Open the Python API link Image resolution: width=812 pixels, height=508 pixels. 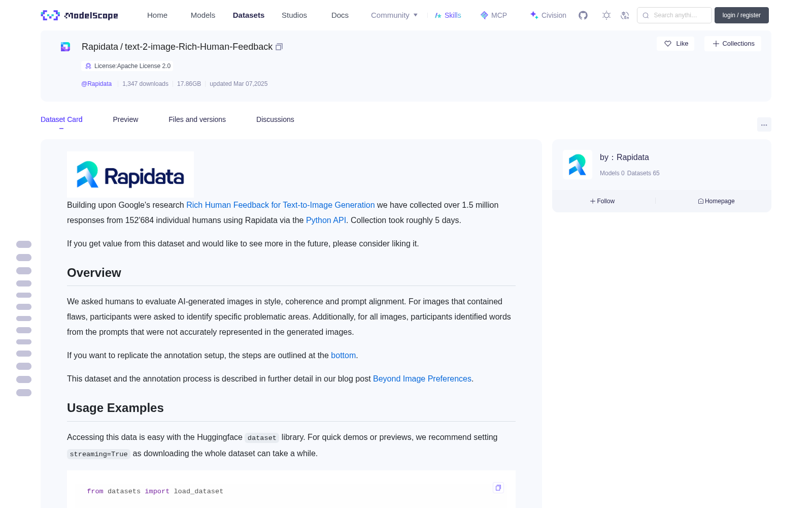point(326,220)
